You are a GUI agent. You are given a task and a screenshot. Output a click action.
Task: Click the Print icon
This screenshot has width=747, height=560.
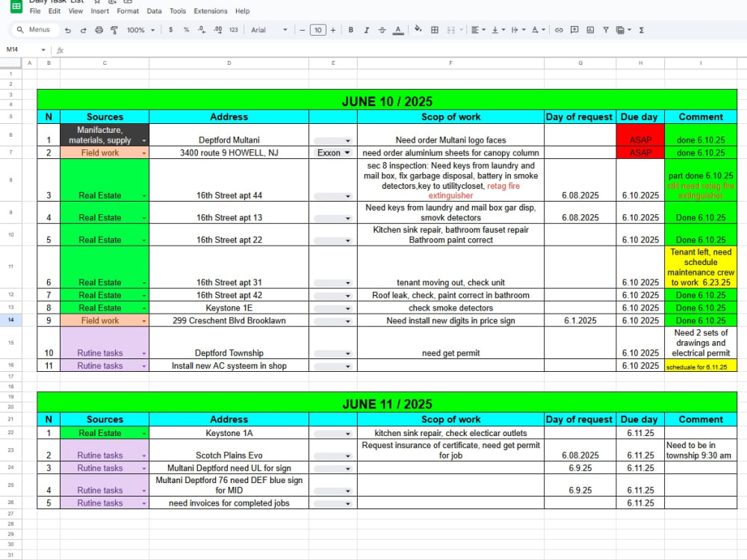[x=99, y=30]
